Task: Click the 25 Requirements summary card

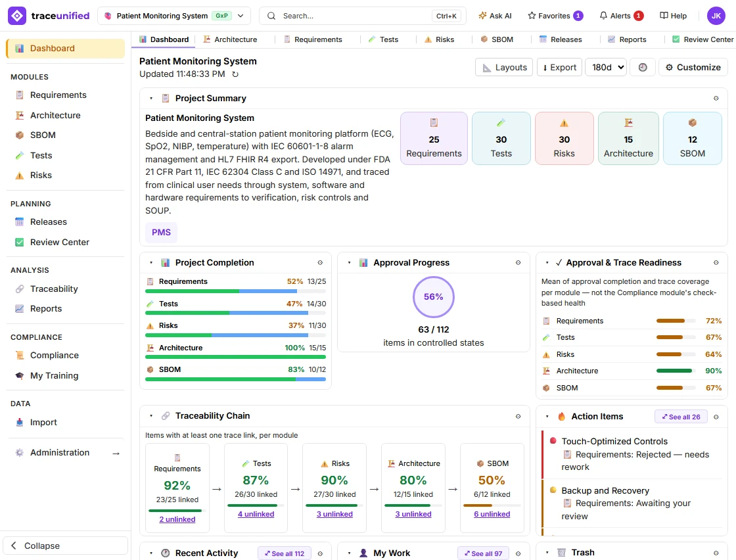Action: click(x=434, y=139)
